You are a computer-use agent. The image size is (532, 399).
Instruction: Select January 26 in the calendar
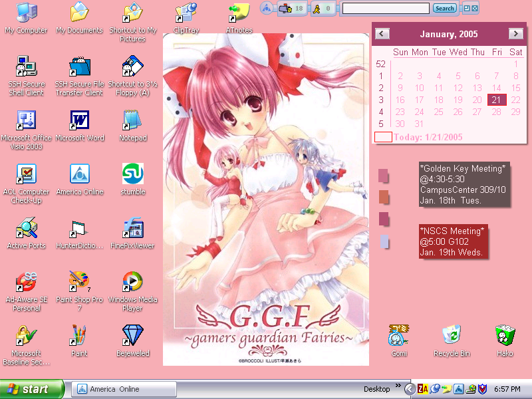click(458, 112)
